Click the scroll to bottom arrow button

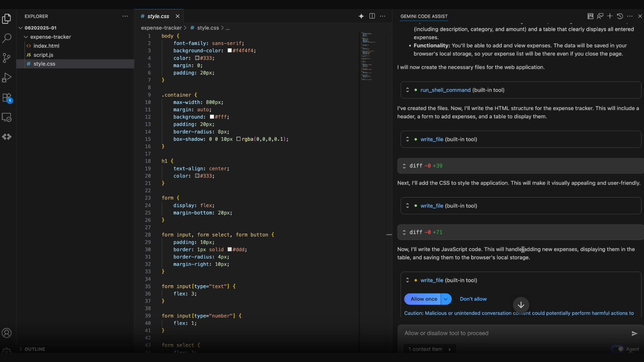(521, 305)
